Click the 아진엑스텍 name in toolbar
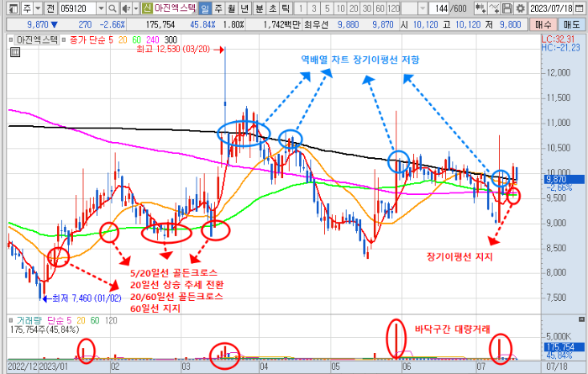 pos(175,8)
